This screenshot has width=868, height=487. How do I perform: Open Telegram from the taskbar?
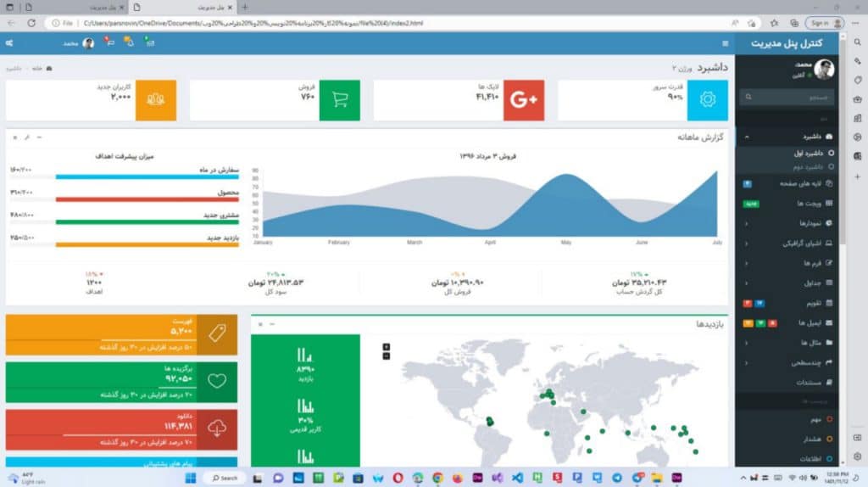[x=617, y=478]
